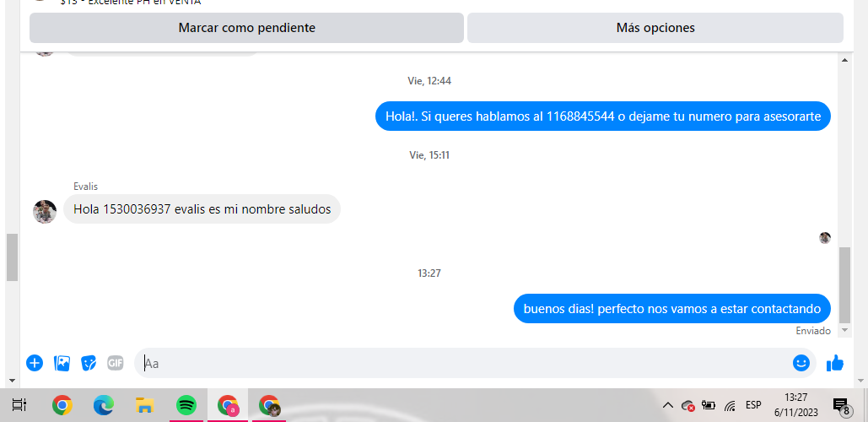The width and height of the screenshot is (868, 422).
Task: Open the plus attachment menu
Action: [x=35, y=363]
